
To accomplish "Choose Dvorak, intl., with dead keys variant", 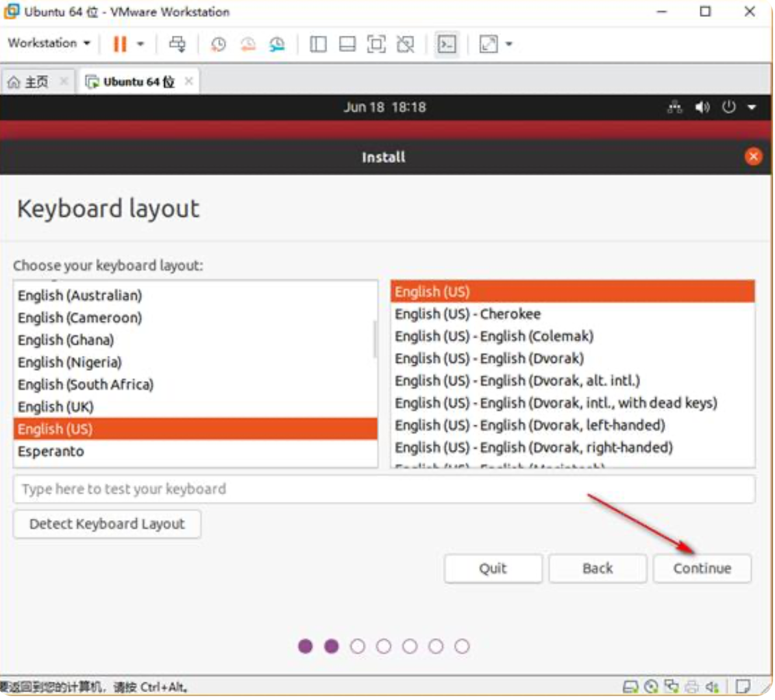I will click(x=573, y=403).
